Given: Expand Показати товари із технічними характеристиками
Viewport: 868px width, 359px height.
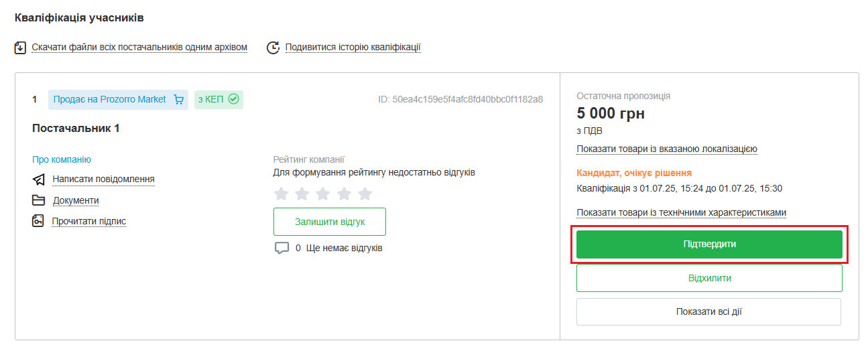Looking at the screenshot, I should [x=681, y=213].
